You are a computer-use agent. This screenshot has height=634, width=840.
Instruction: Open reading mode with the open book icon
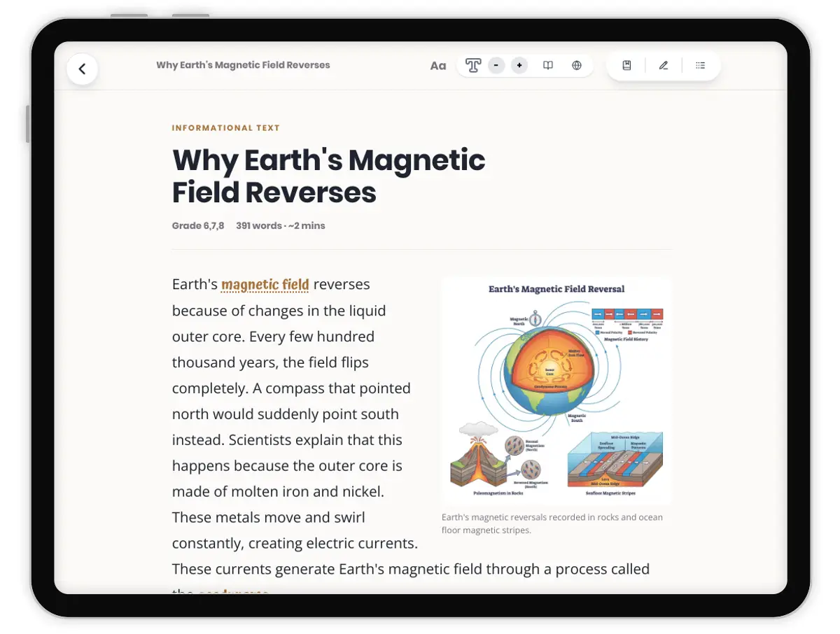pyautogui.click(x=548, y=66)
